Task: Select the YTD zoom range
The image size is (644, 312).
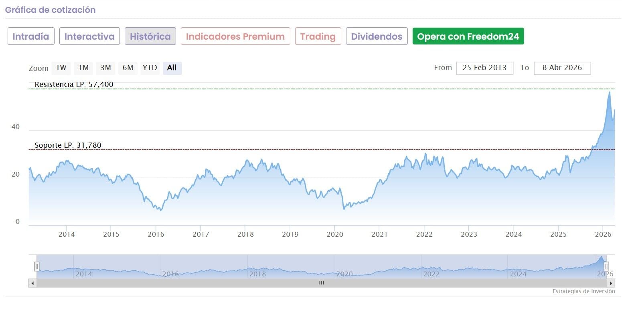Action: point(150,68)
